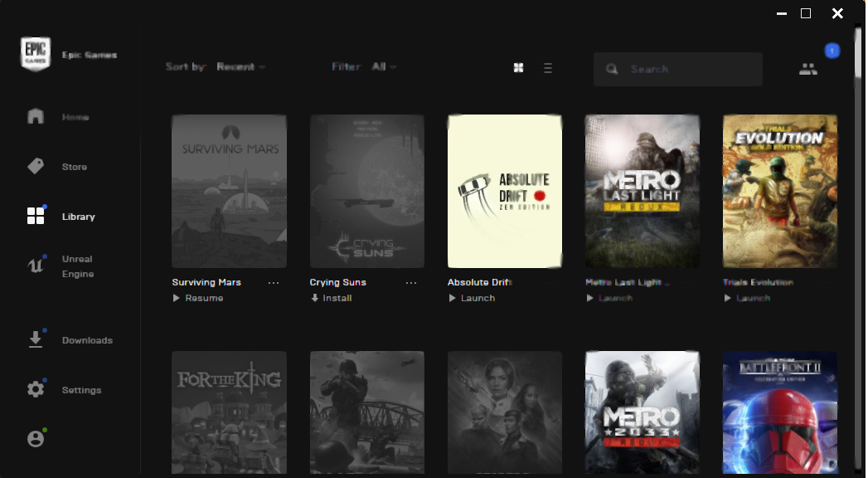Open the Sort by Recent dropdown
The width and height of the screenshot is (868, 478).
(x=240, y=67)
